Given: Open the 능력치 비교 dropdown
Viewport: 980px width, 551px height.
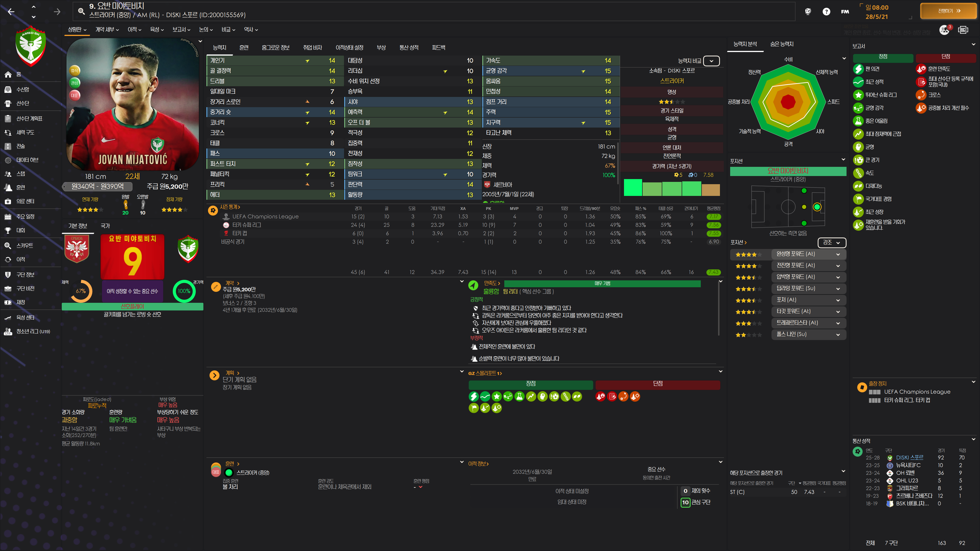Looking at the screenshot, I should point(711,61).
